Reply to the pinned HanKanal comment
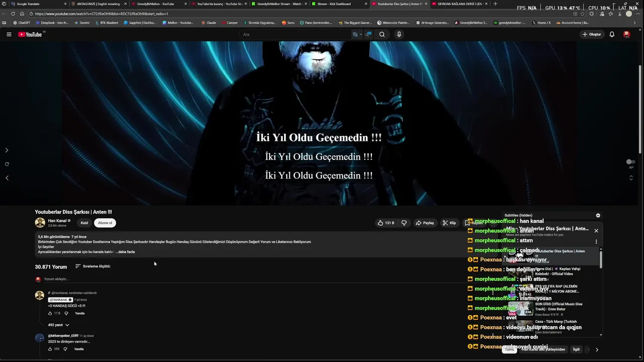 click(79, 313)
